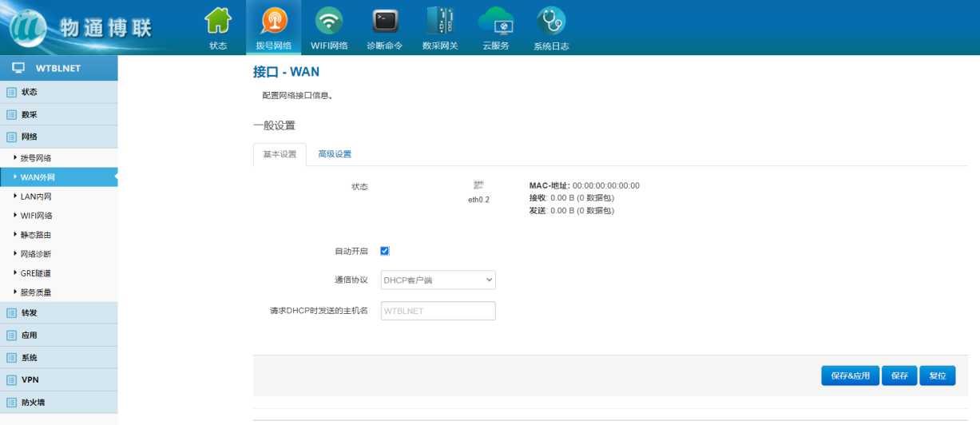Screen dimensions: 980x425
Task: Open the 云服务 cloud icon
Action: (495, 21)
